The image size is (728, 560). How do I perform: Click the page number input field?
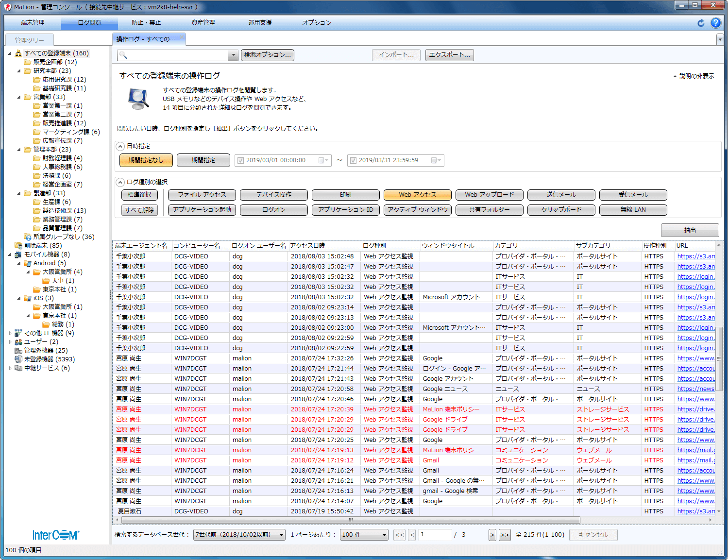click(435, 535)
